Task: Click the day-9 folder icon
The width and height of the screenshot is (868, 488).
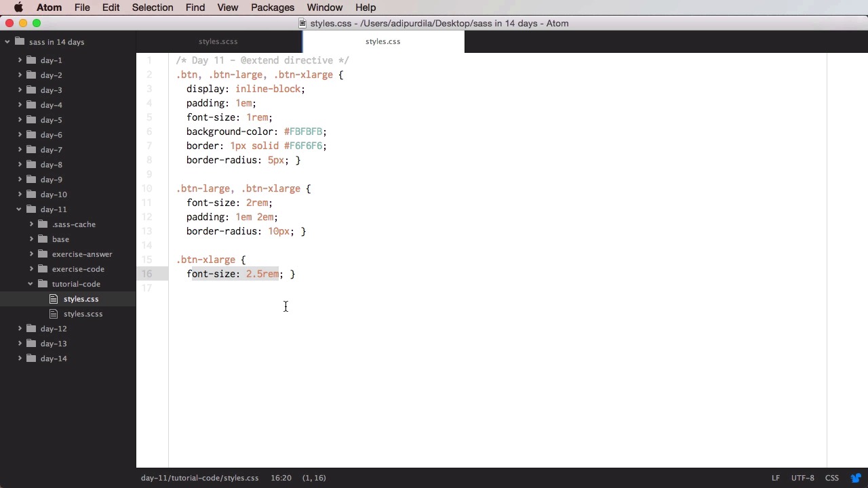Action: [x=31, y=180]
